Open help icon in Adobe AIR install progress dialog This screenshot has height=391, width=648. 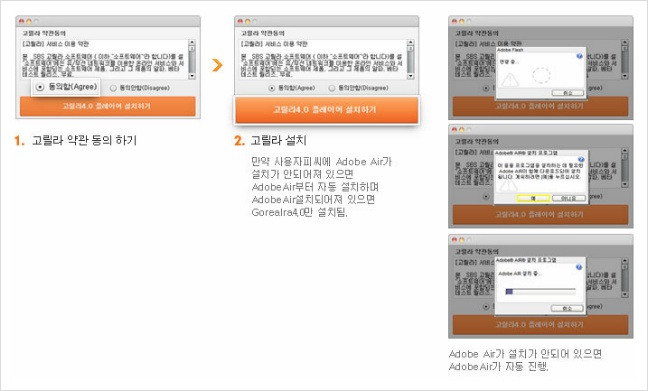tap(579, 267)
